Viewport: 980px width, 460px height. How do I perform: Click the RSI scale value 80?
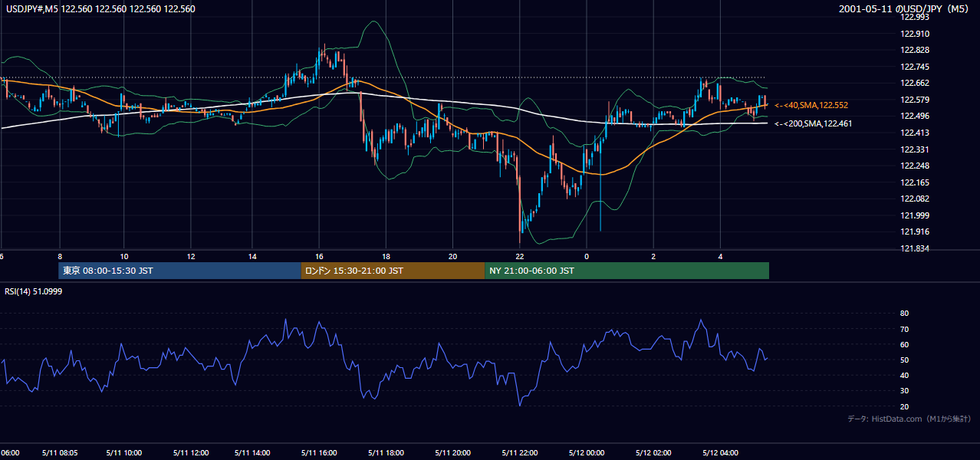[x=905, y=314]
